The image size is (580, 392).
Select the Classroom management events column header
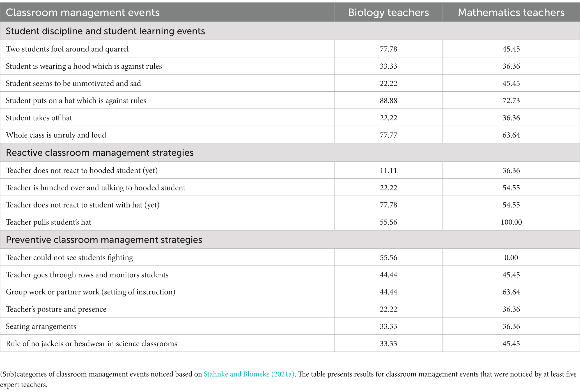(x=83, y=13)
